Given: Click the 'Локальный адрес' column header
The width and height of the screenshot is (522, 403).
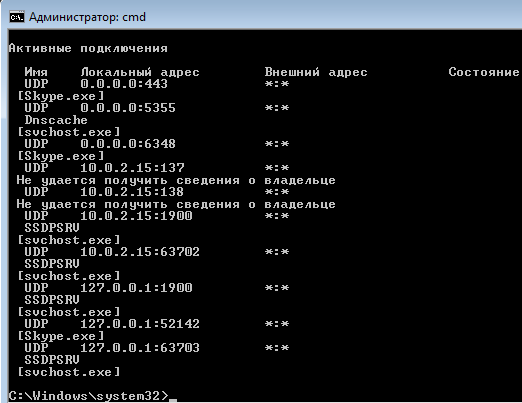Looking at the screenshot, I should click(140, 72).
